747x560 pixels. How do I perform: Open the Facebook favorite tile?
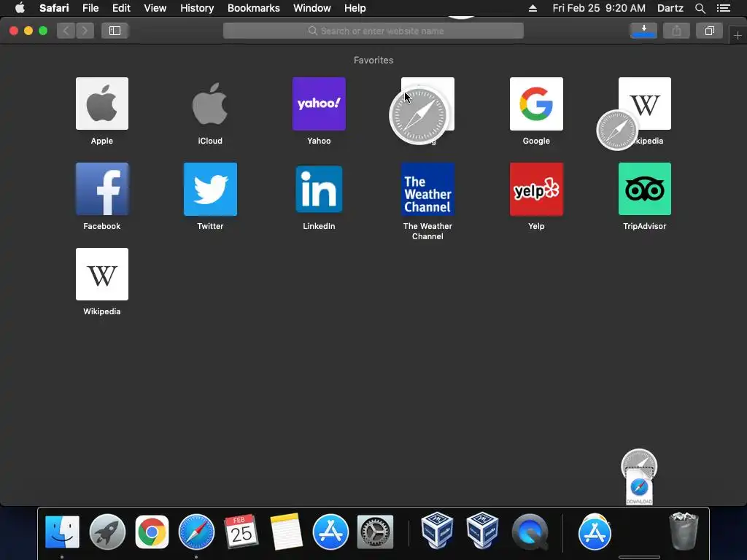click(x=102, y=189)
